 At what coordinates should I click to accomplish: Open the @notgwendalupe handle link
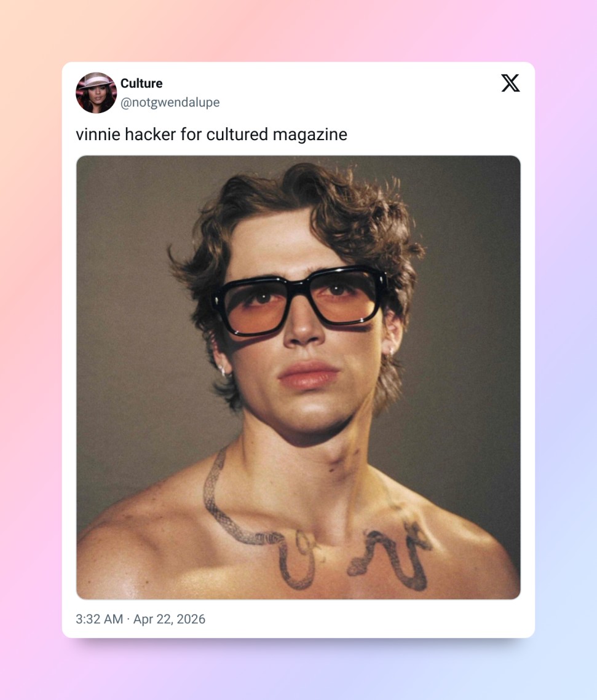tap(170, 103)
